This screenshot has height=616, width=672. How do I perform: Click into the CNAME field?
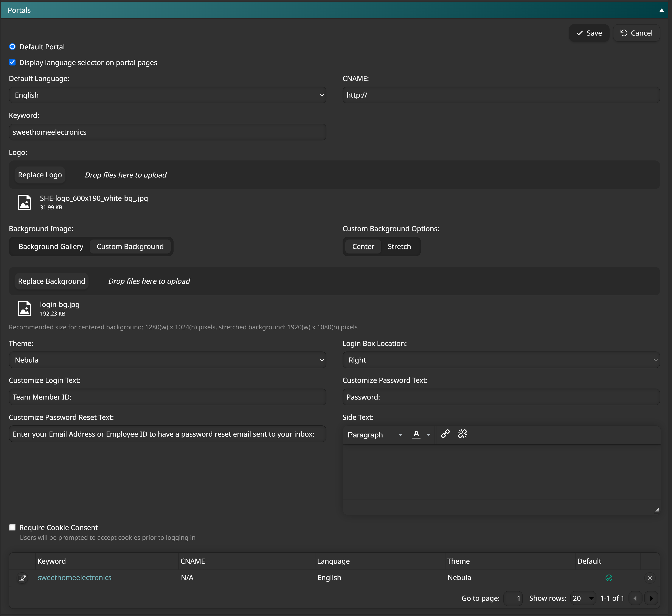click(x=501, y=95)
